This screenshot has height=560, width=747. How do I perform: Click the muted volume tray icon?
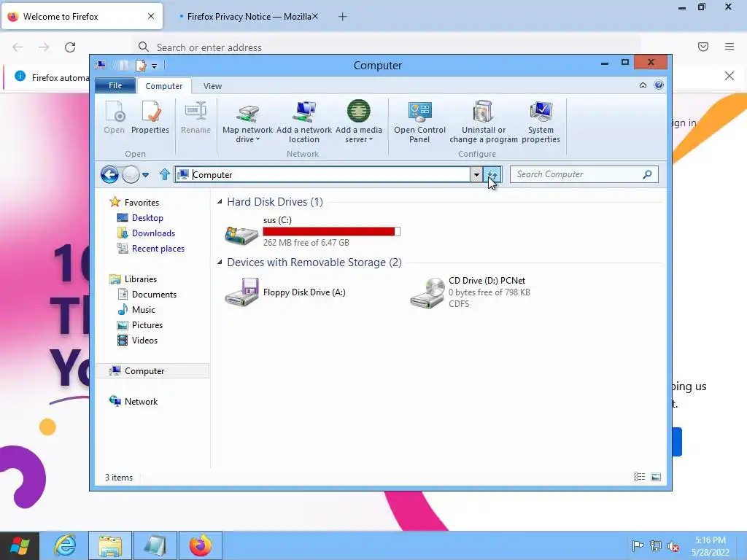(x=673, y=546)
